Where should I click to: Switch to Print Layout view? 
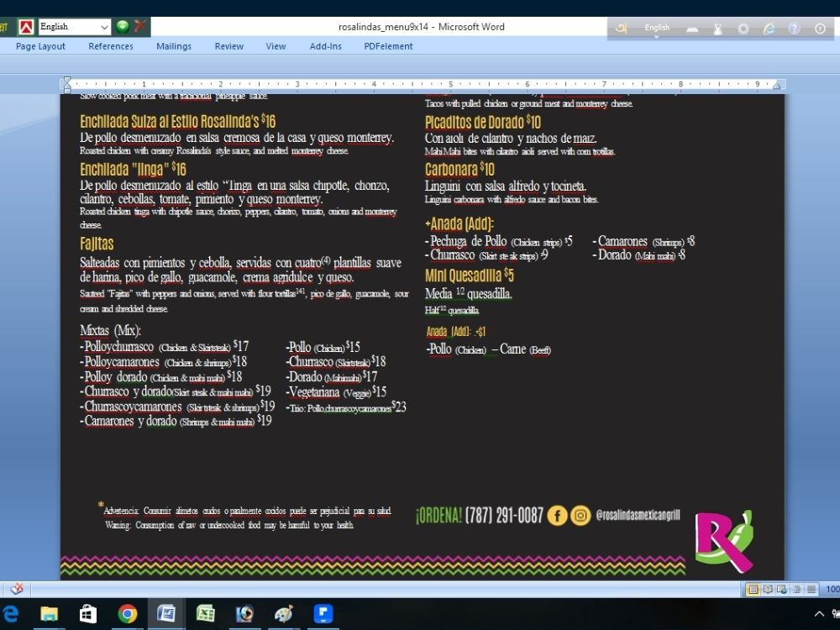753,590
